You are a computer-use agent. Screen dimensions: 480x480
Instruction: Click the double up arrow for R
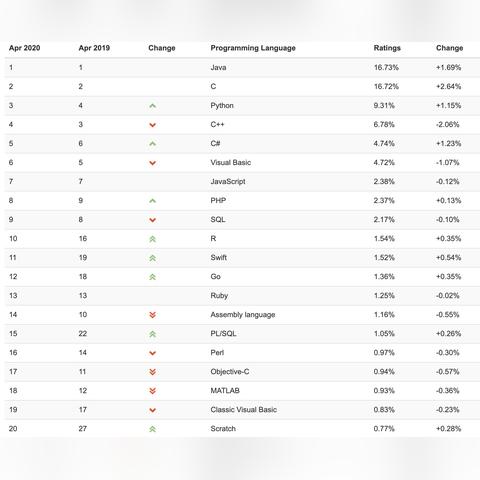[x=152, y=239]
